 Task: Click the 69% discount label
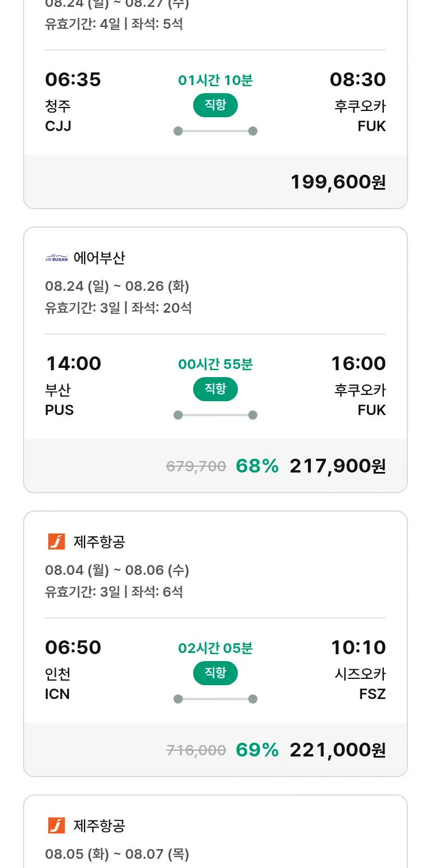[x=257, y=750]
